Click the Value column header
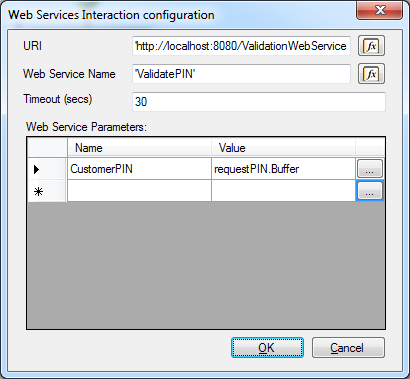 click(x=283, y=148)
